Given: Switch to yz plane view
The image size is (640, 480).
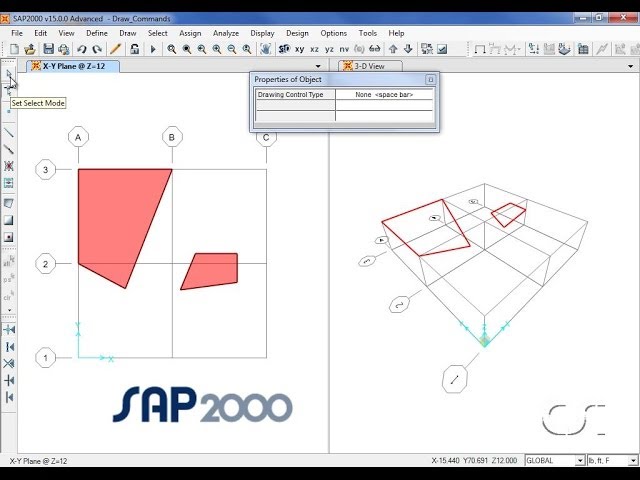Looking at the screenshot, I should [329, 49].
